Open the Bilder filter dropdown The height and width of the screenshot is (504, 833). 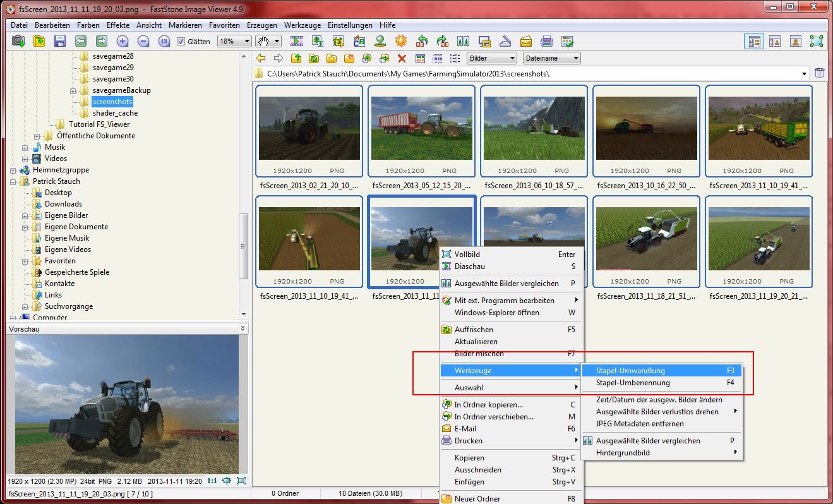(x=491, y=58)
